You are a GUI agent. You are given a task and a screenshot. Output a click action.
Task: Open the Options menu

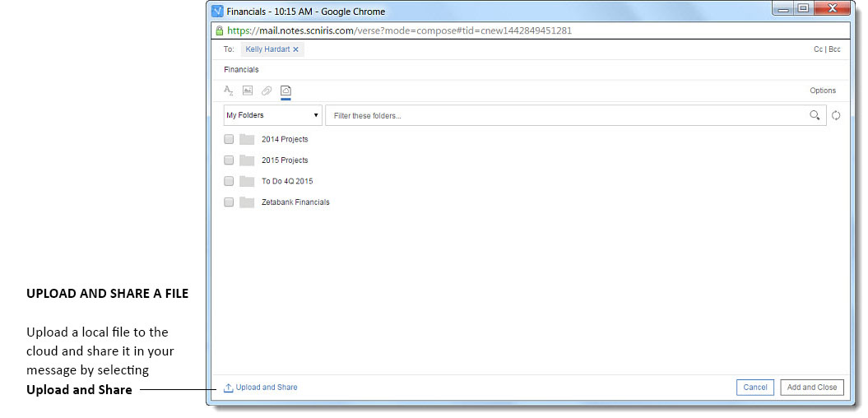[823, 91]
